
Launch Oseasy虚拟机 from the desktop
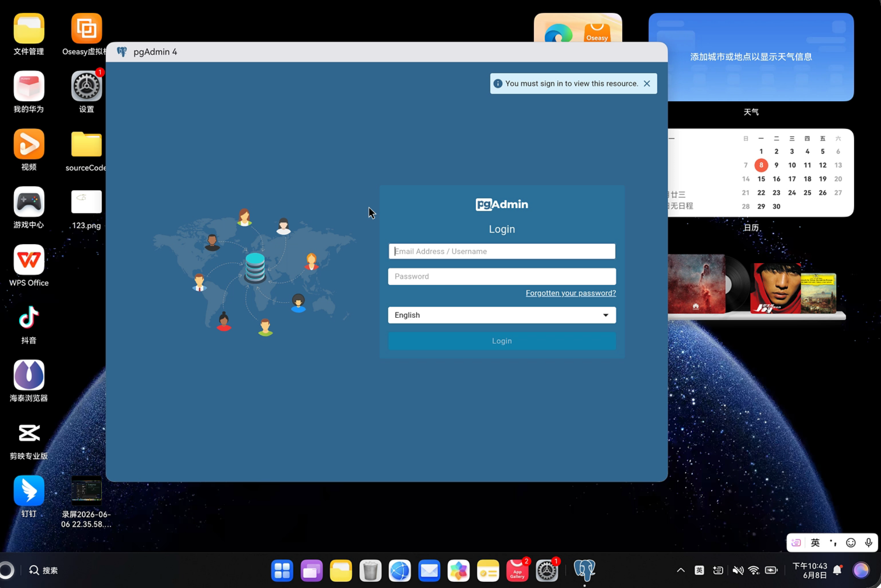[x=86, y=28]
